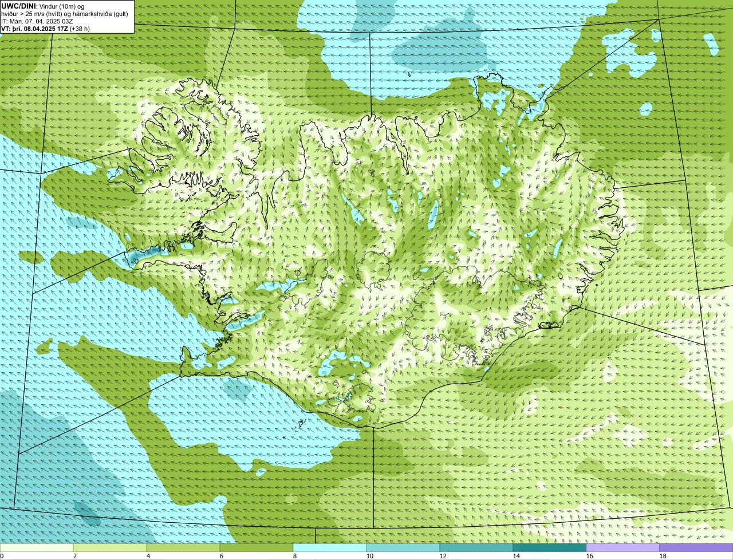Click the pale yellow 0–2 legend swatch
The image size is (733, 560).
pos(37,547)
